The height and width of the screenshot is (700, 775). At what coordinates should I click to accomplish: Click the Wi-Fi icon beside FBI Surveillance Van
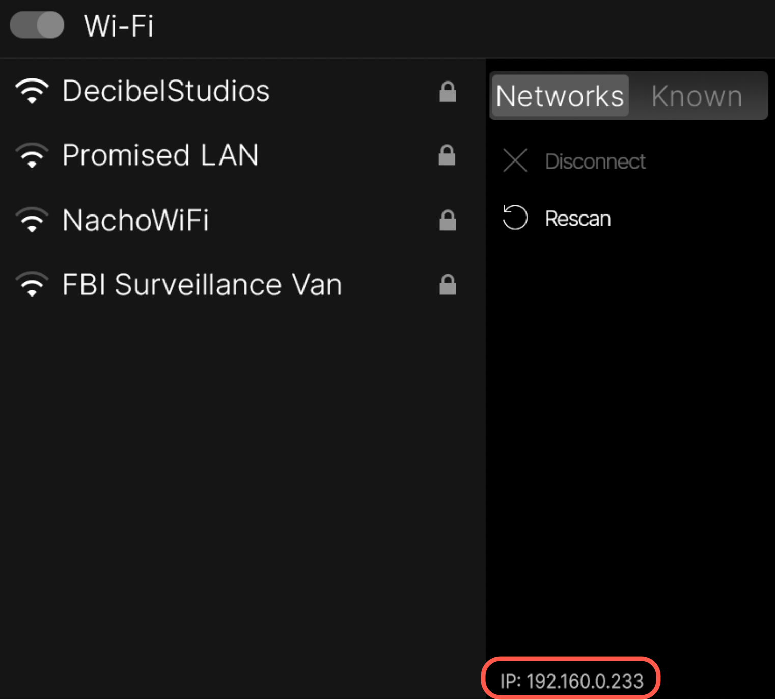tap(32, 284)
